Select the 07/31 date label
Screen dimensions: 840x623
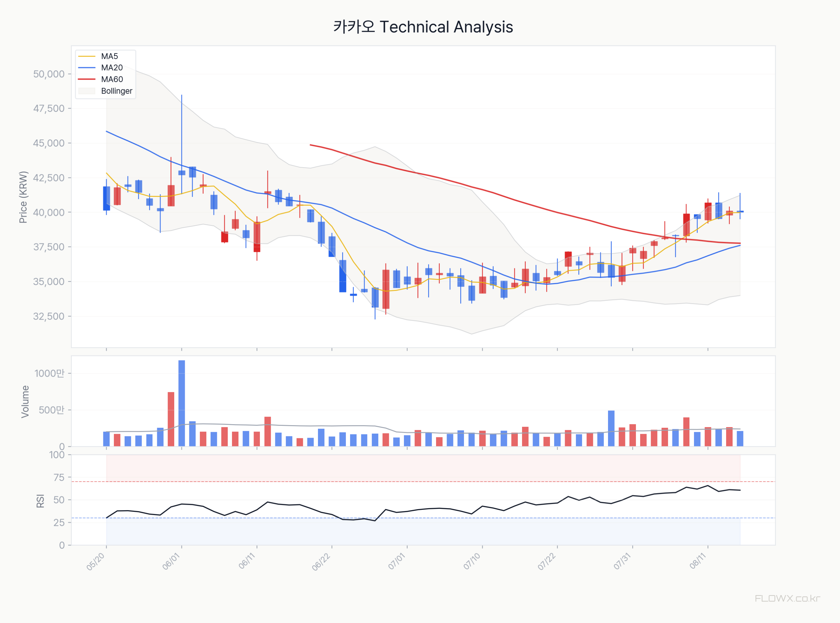tap(622, 561)
